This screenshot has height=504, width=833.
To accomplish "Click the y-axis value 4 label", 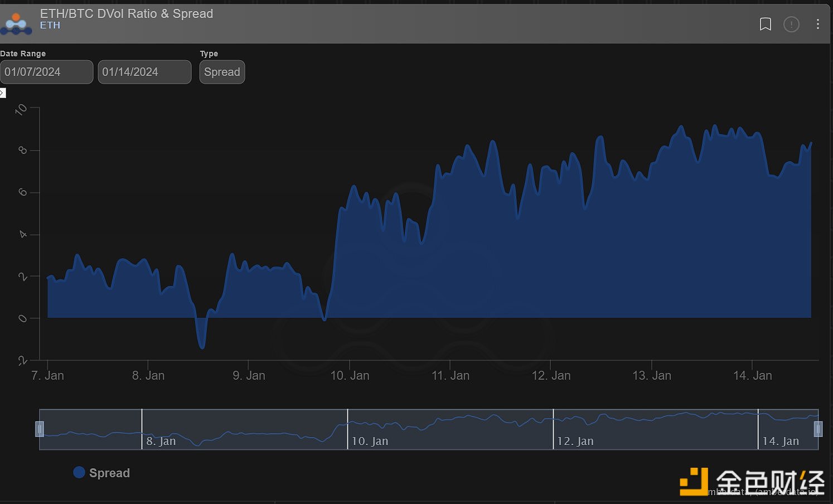I will (x=23, y=234).
